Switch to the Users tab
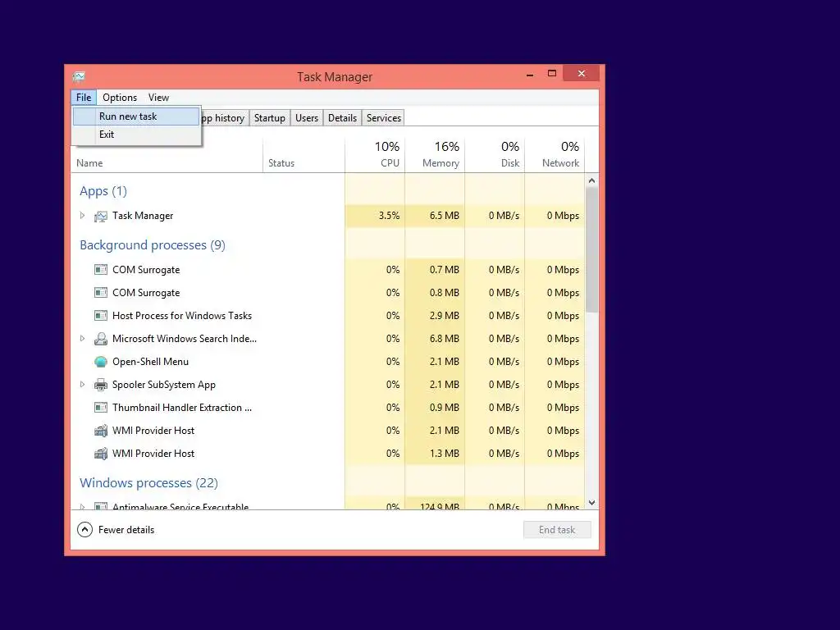 click(x=307, y=118)
